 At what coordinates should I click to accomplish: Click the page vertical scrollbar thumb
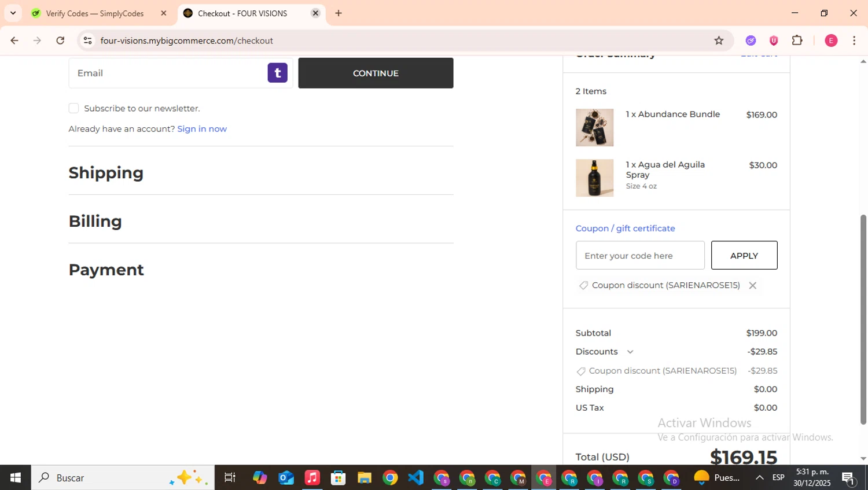coord(863,319)
